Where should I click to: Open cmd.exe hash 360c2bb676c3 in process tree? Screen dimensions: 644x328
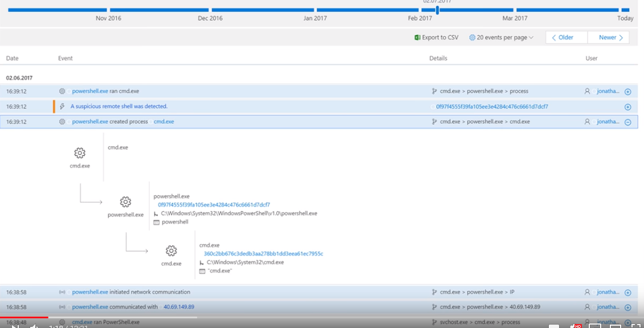[263, 254]
